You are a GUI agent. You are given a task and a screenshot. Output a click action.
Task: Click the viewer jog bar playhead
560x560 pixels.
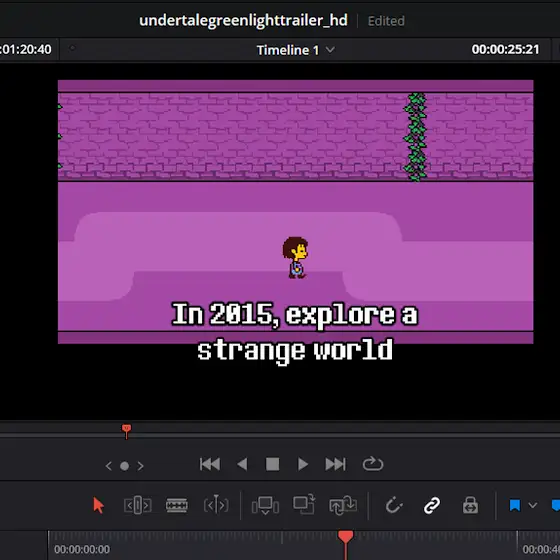coord(126,431)
